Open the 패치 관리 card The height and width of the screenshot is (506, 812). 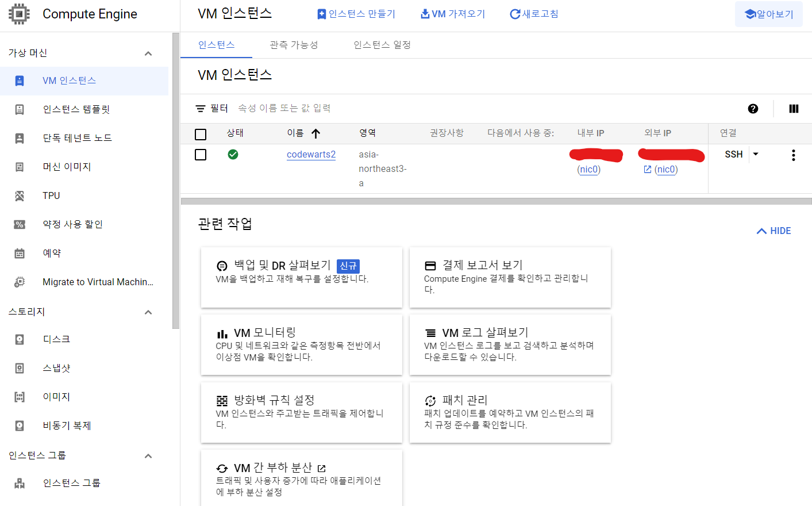coord(510,412)
